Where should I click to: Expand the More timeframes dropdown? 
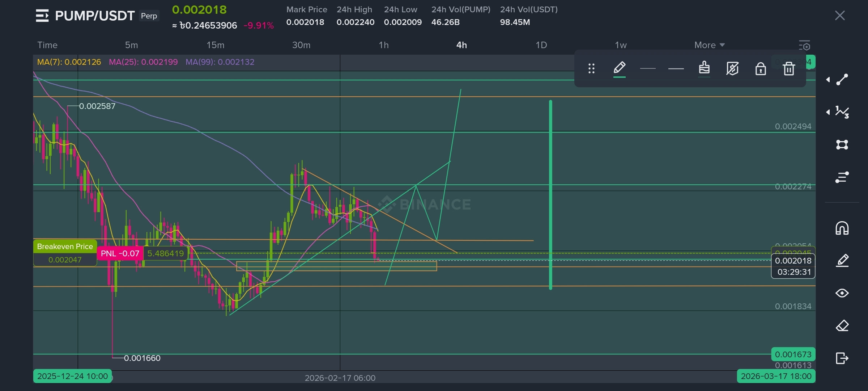[x=709, y=45]
